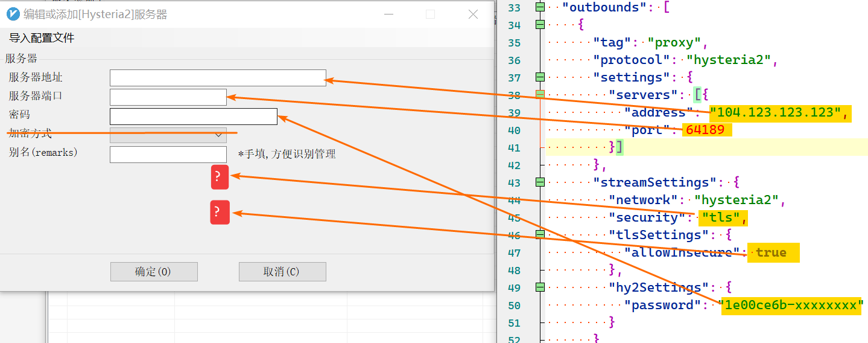Open the 导入配置文件 menu
Image resolution: width=868 pixels, height=343 pixels.
point(42,38)
